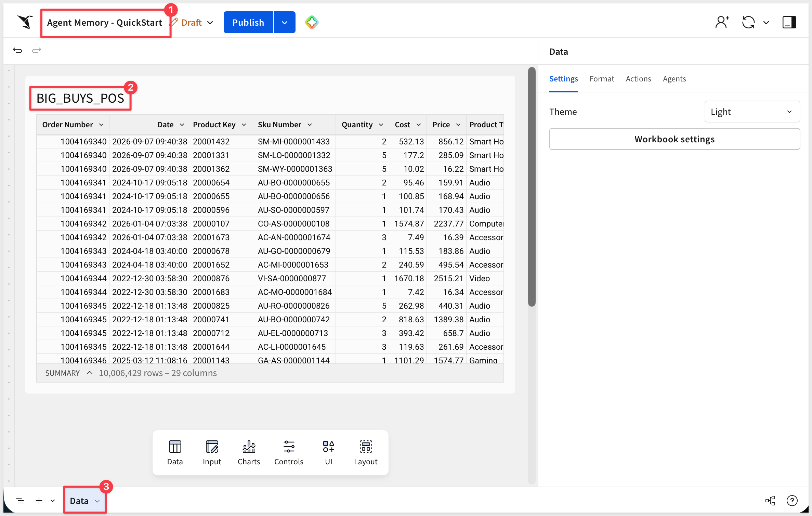Open the lineage diagram icon

coord(770,501)
